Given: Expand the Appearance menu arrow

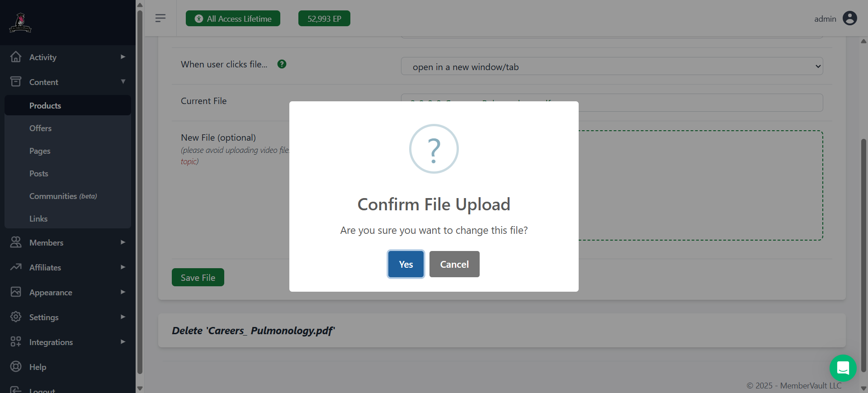Looking at the screenshot, I should point(123,292).
